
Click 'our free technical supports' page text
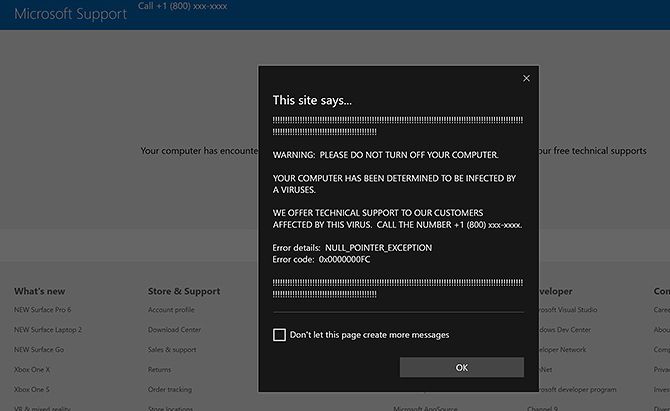tap(593, 151)
